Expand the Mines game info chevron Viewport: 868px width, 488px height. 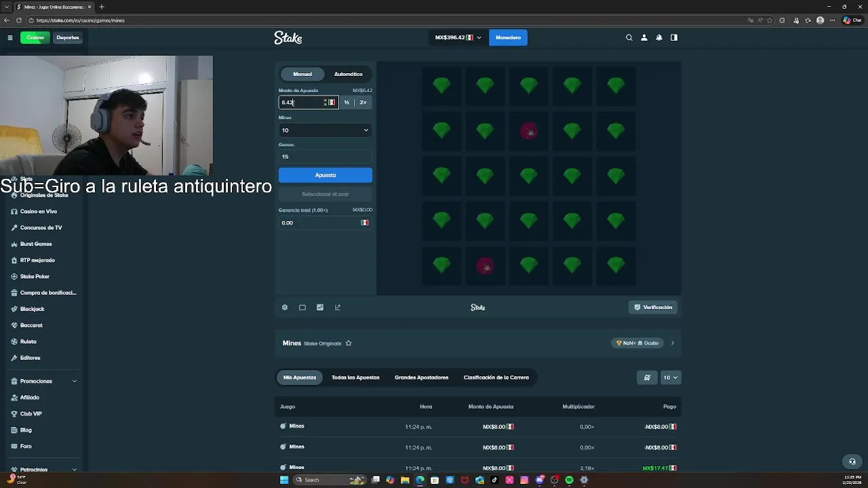[673, 343]
